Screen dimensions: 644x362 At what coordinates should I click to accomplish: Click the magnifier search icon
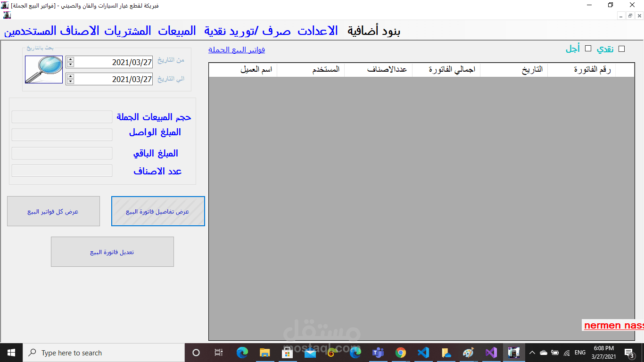pos(43,69)
